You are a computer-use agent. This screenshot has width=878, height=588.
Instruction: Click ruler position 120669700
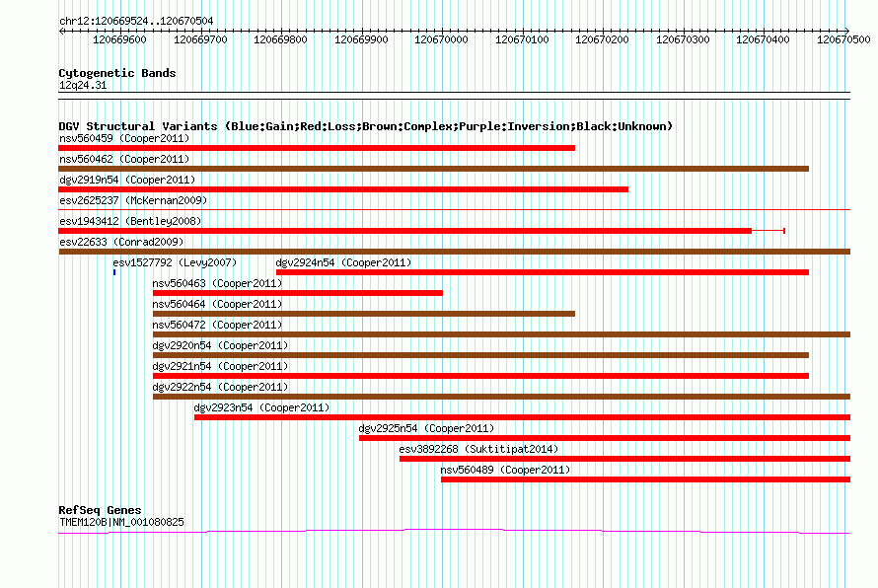coord(200,39)
